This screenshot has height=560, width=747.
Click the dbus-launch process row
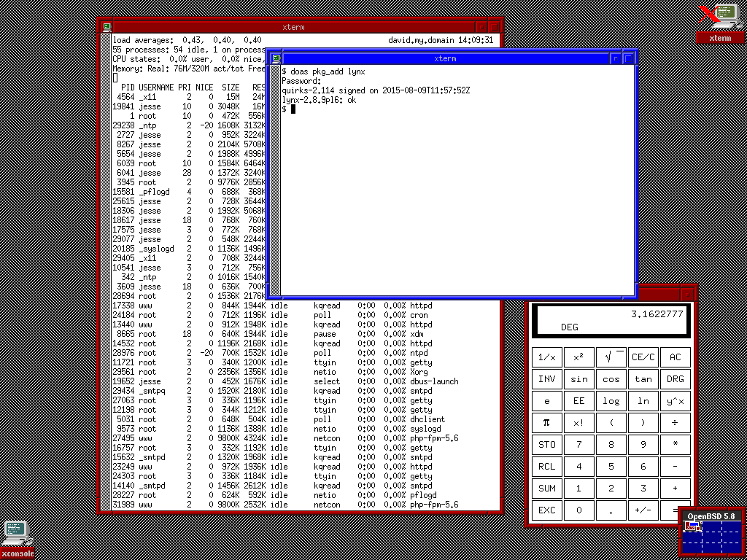(285, 381)
